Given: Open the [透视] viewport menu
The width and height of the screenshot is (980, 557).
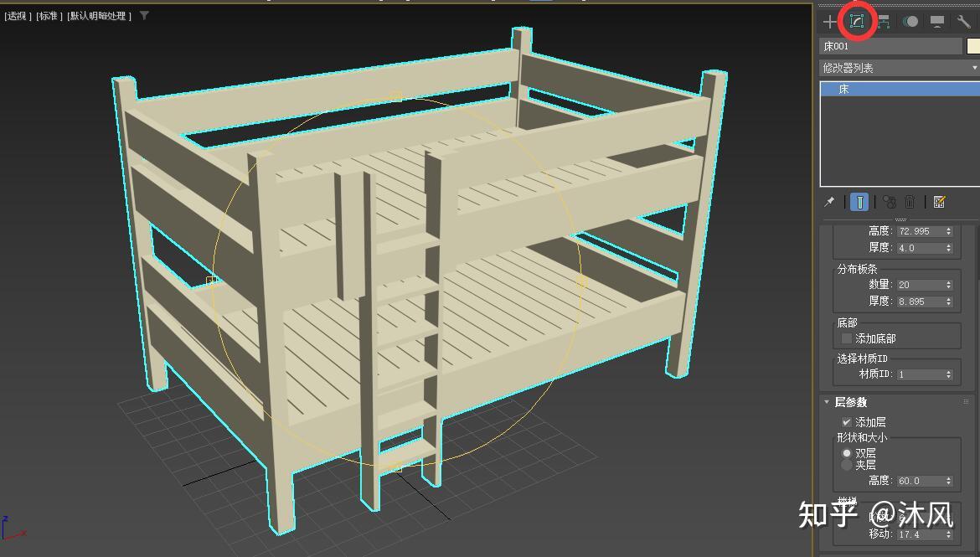Looking at the screenshot, I should click(18, 16).
